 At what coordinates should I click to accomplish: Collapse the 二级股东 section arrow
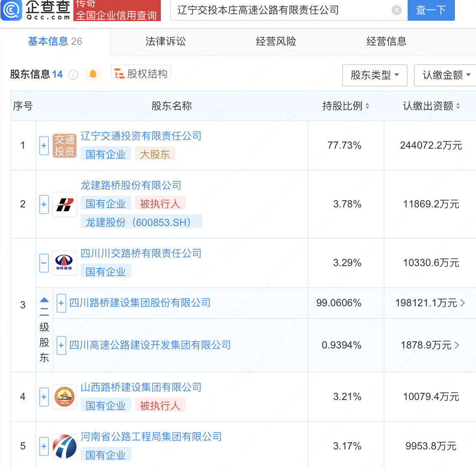pos(44,300)
